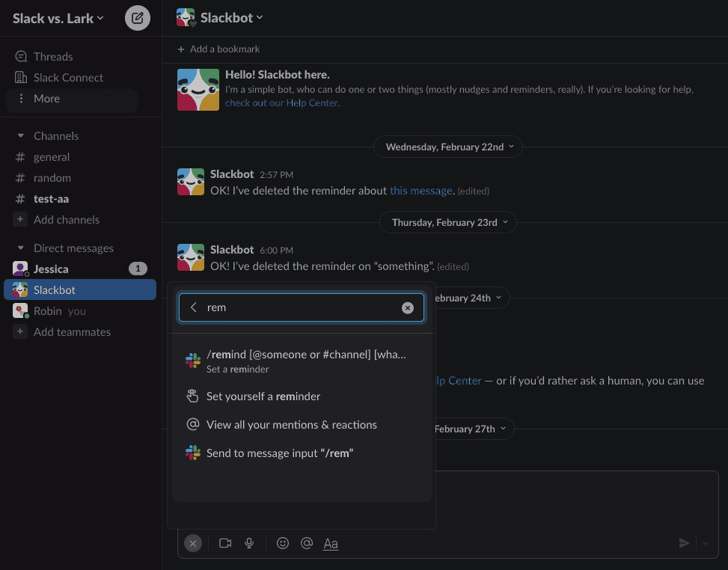Collapse the Channels section
This screenshot has width=728, height=570.
pos(20,136)
